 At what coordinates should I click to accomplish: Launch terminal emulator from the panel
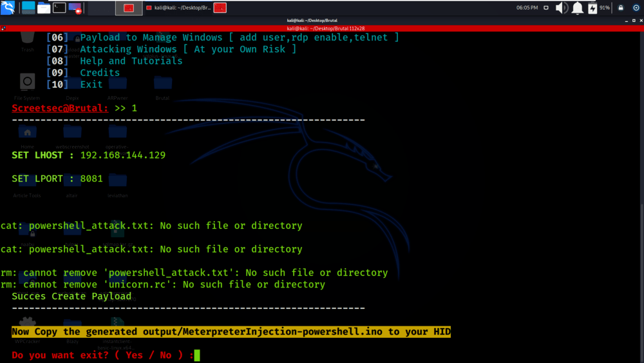coord(59,7)
